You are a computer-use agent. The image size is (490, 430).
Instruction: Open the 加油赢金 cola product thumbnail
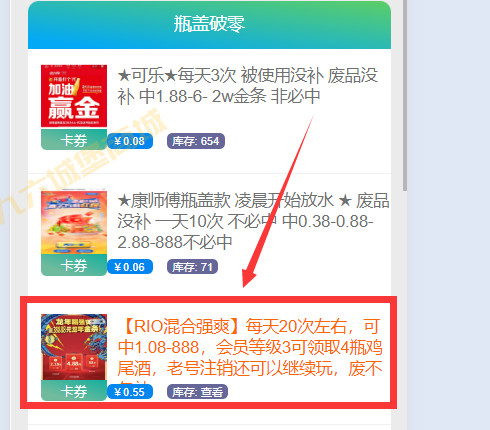point(74,96)
